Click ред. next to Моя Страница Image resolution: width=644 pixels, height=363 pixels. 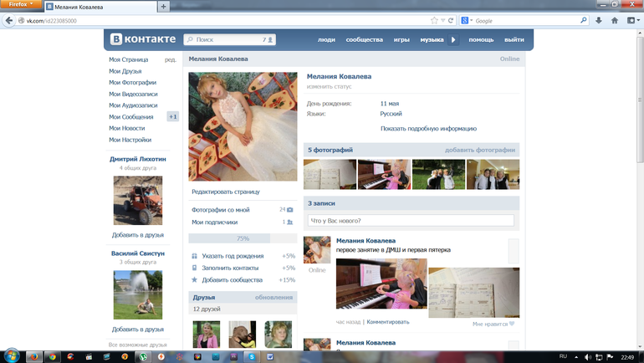[x=171, y=59]
